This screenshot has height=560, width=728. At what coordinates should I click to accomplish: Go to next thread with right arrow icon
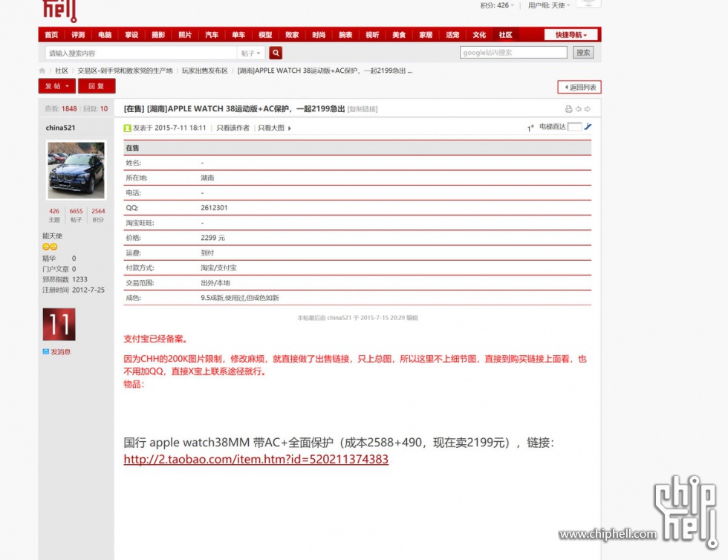pos(588,109)
